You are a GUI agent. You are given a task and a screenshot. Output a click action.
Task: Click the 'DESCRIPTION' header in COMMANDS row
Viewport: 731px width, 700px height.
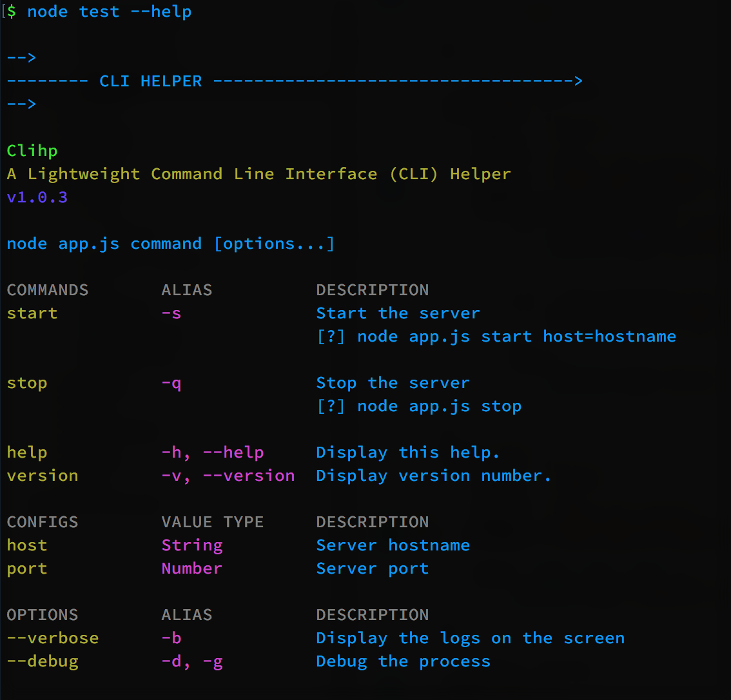pyautogui.click(x=373, y=290)
